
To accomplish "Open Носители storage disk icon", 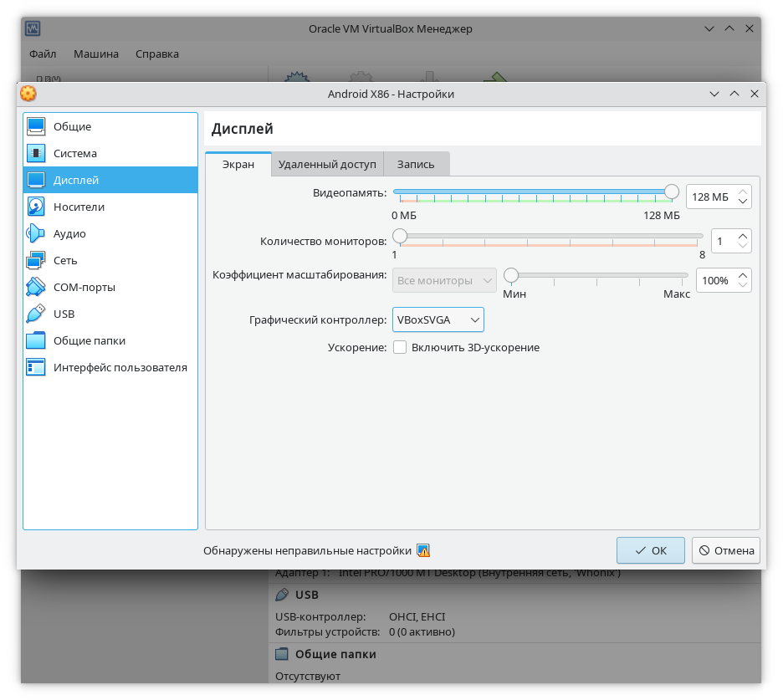I will 36,207.
